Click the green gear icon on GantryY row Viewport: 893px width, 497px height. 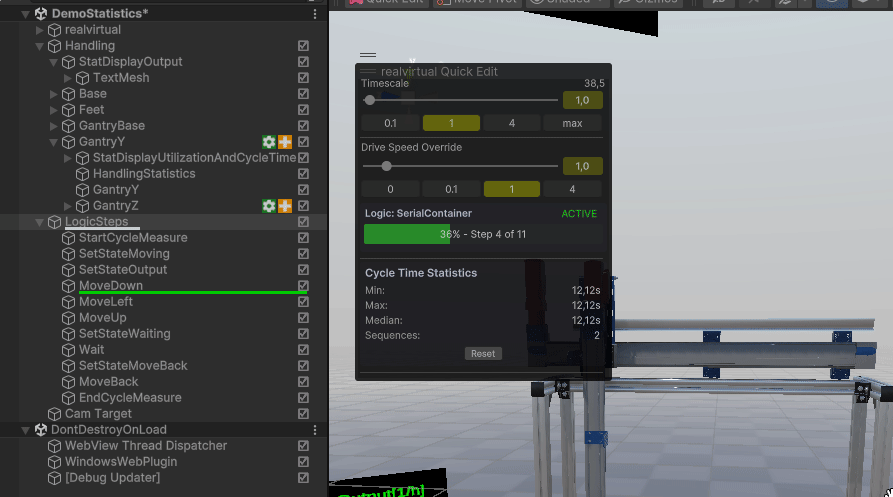coord(269,142)
